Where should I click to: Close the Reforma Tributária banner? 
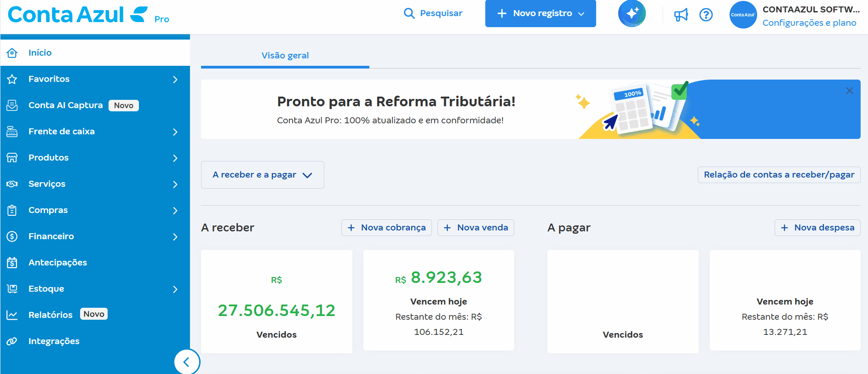click(850, 91)
